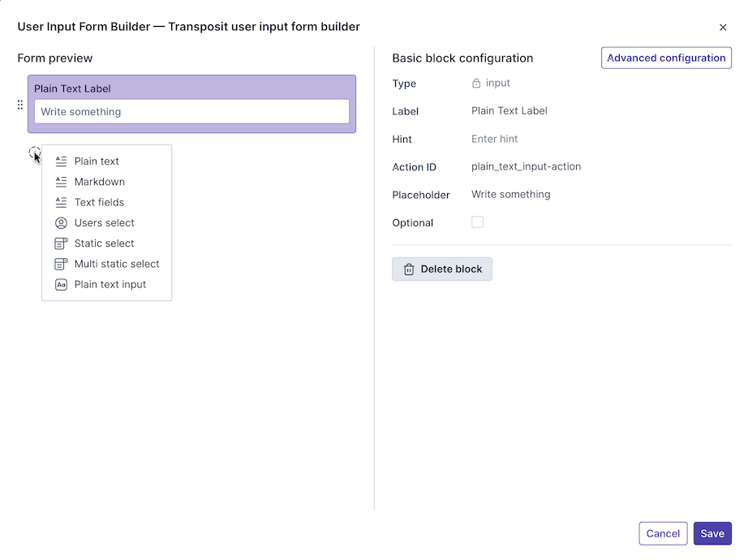Choose Markdown from the block menu
The width and height of the screenshot is (748, 560).
click(99, 182)
